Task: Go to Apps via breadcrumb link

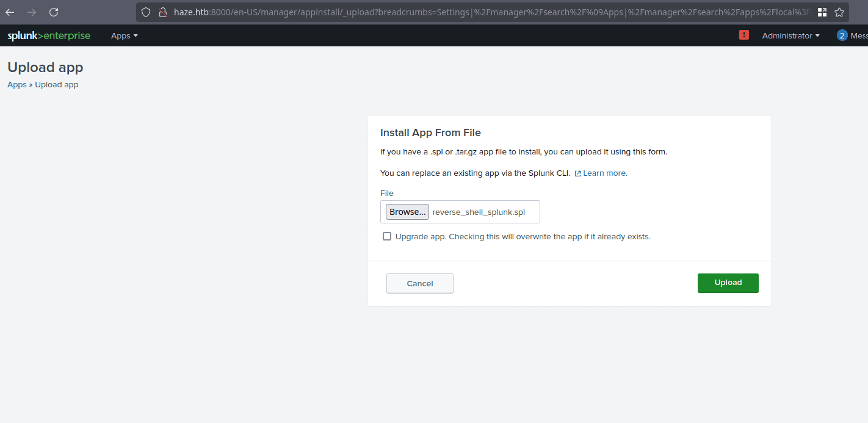Action: coord(17,85)
